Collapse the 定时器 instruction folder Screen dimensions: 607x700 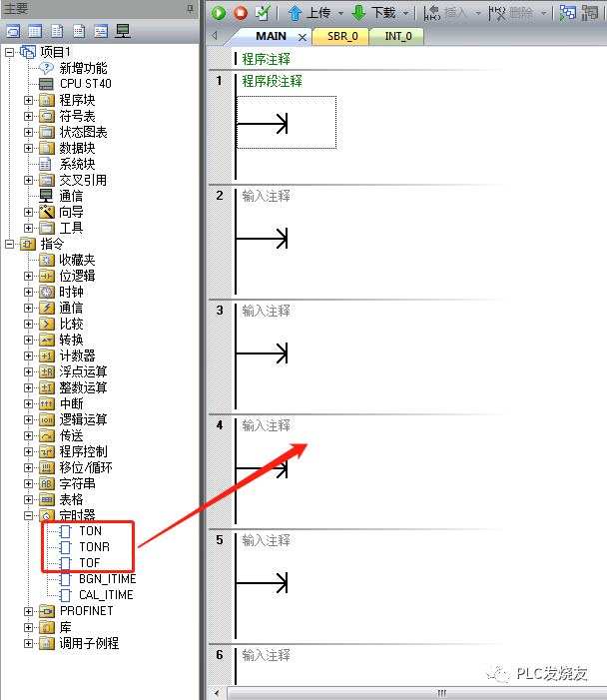pos(29,515)
